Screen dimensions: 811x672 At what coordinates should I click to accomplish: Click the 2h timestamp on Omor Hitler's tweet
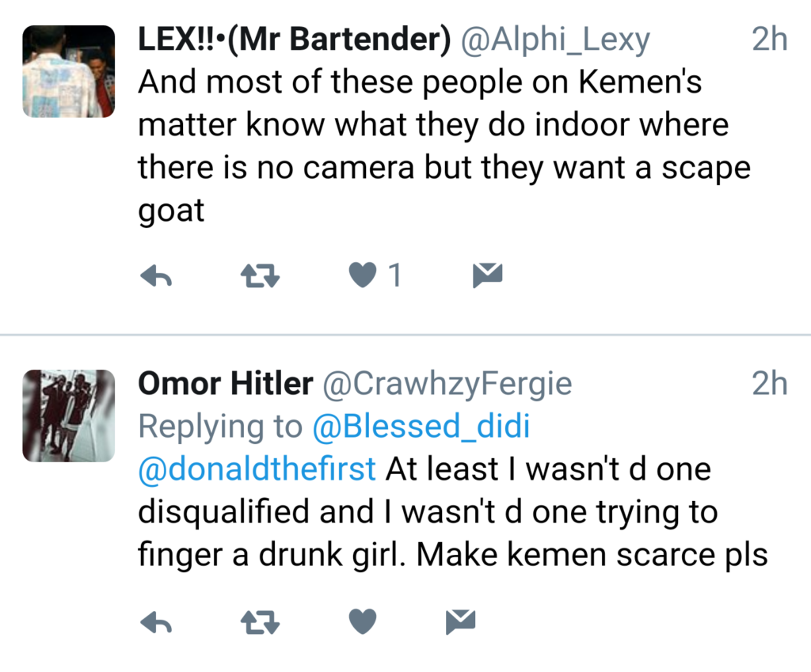(769, 385)
